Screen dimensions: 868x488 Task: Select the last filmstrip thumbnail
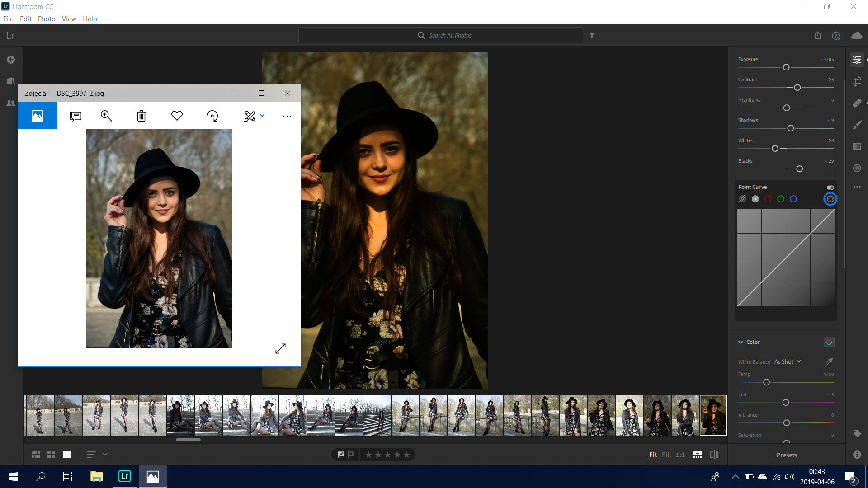click(713, 415)
